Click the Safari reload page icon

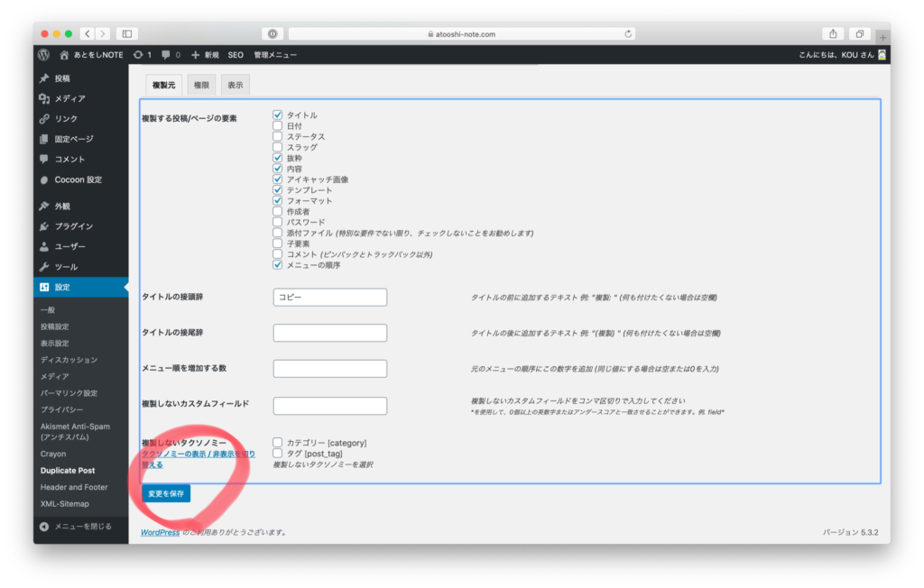pos(628,34)
